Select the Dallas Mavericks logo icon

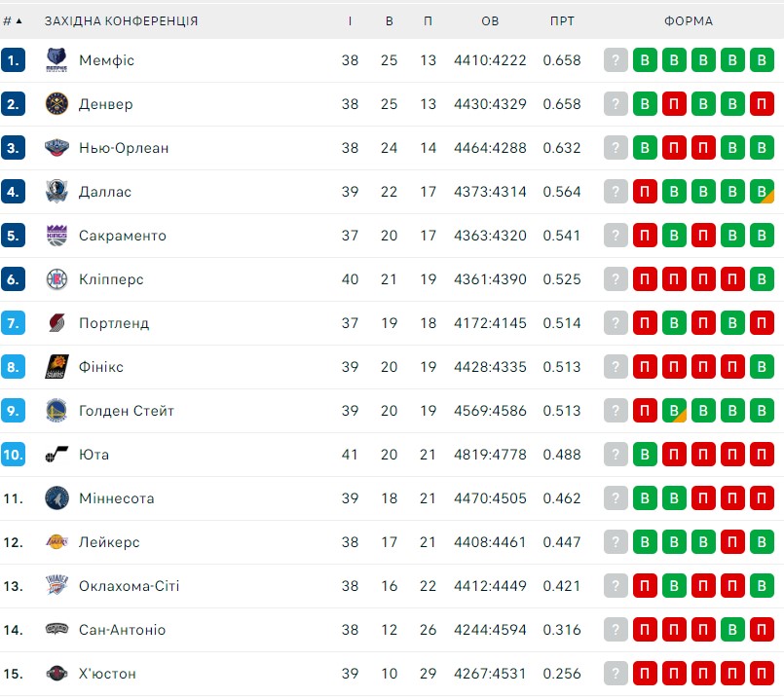(x=56, y=192)
